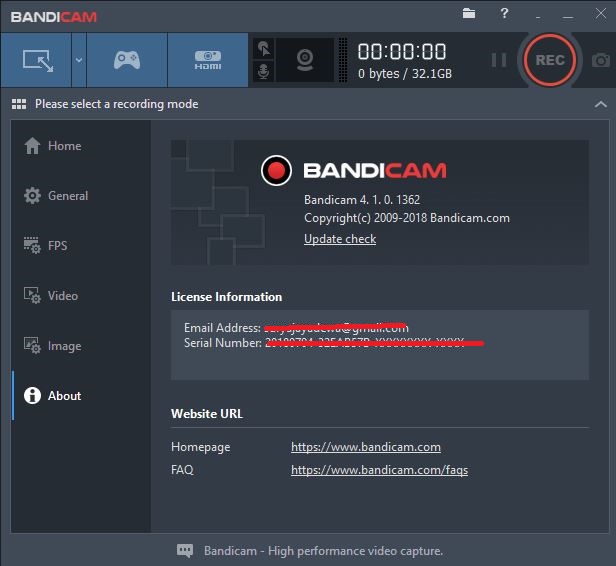
Task: Click the Copyright 2009-2018 Bandicam.com text
Action: 407,218
